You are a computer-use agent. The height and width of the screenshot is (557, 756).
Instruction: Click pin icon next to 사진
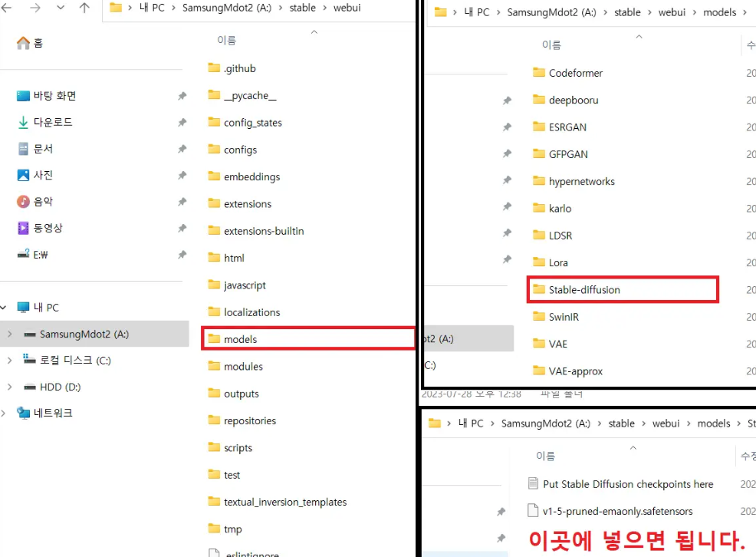(182, 175)
